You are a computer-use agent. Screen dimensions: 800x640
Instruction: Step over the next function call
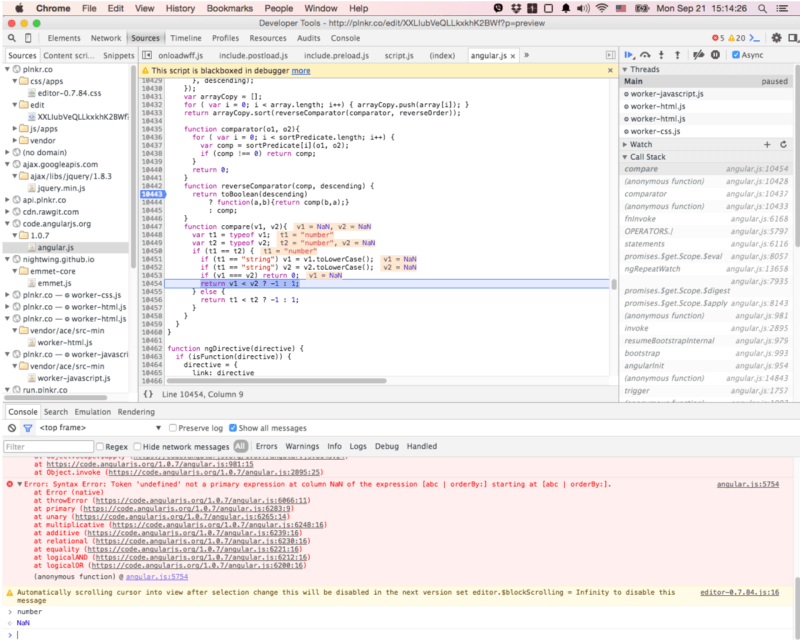[646, 55]
